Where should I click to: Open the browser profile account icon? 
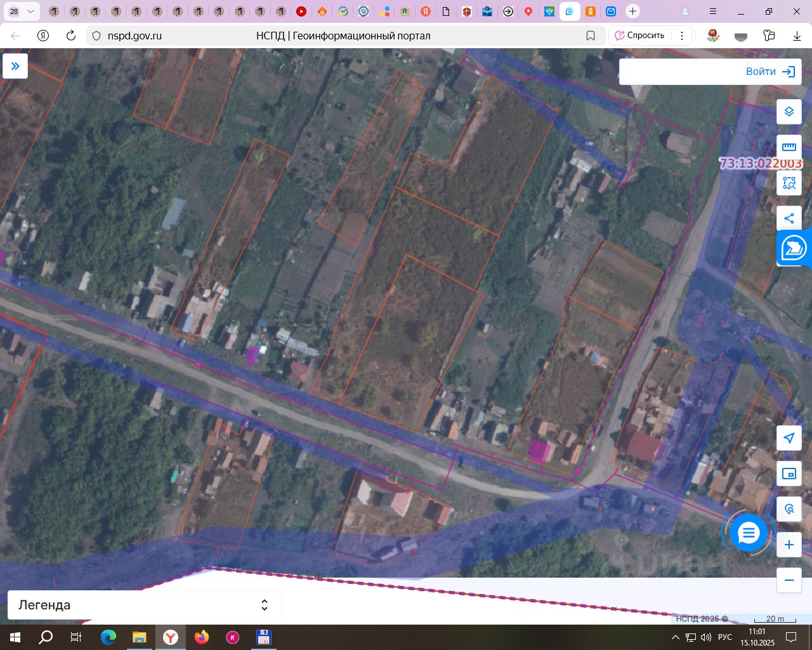click(x=685, y=11)
